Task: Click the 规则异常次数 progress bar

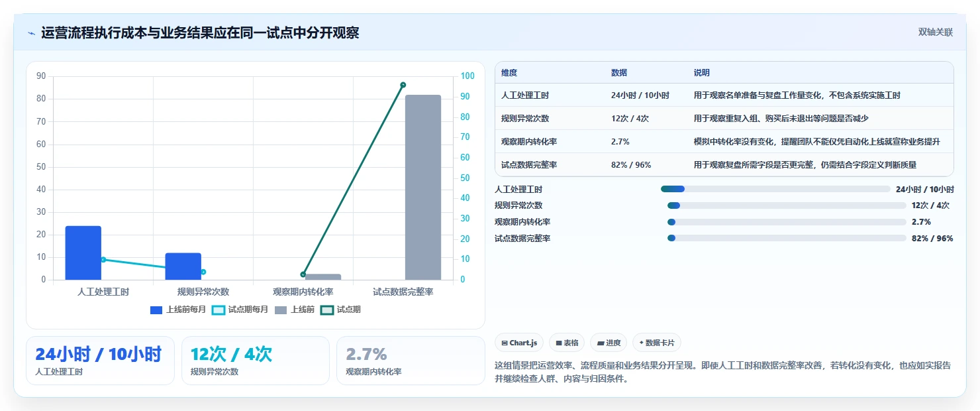Action: pos(787,206)
